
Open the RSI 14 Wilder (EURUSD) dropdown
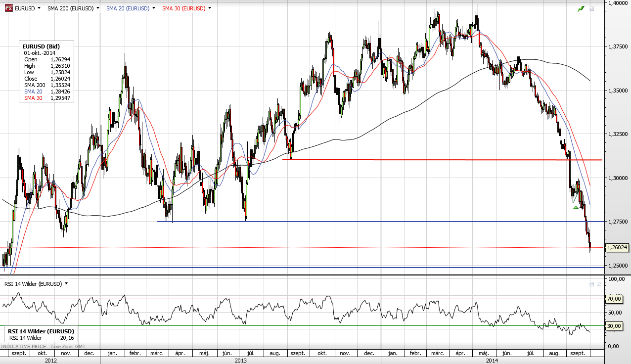[66, 284]
